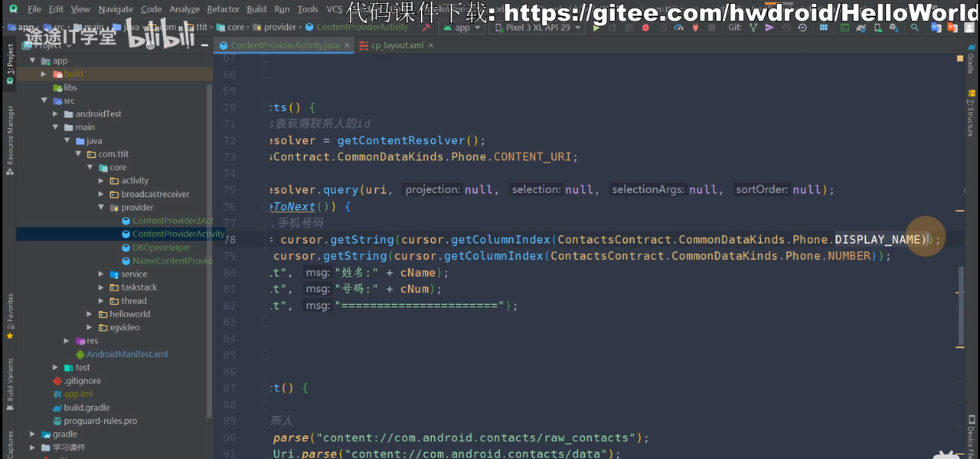This screenshot has width=980, height=459.
Task: Toggle the Device File Explorer window
Action: pyautogui.click(x=971, y=438)
